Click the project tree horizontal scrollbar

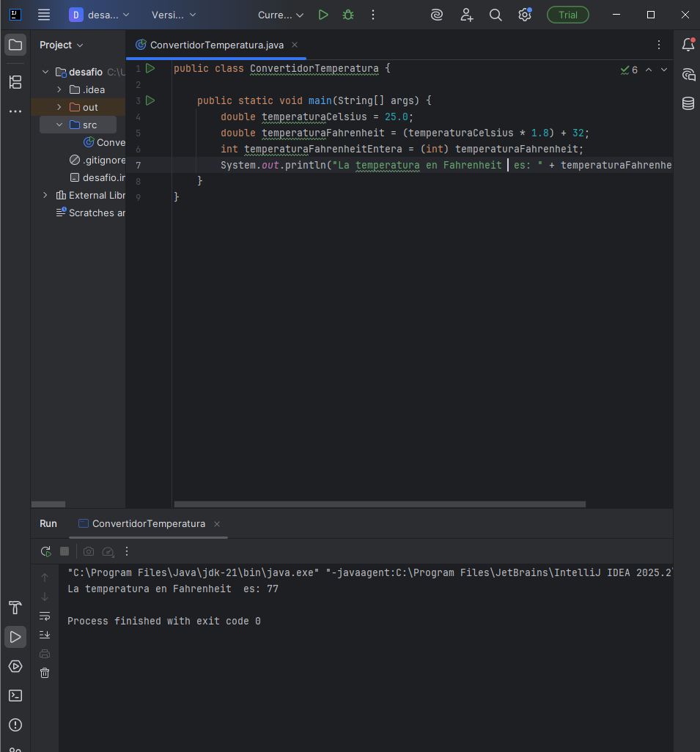[48, 504]
